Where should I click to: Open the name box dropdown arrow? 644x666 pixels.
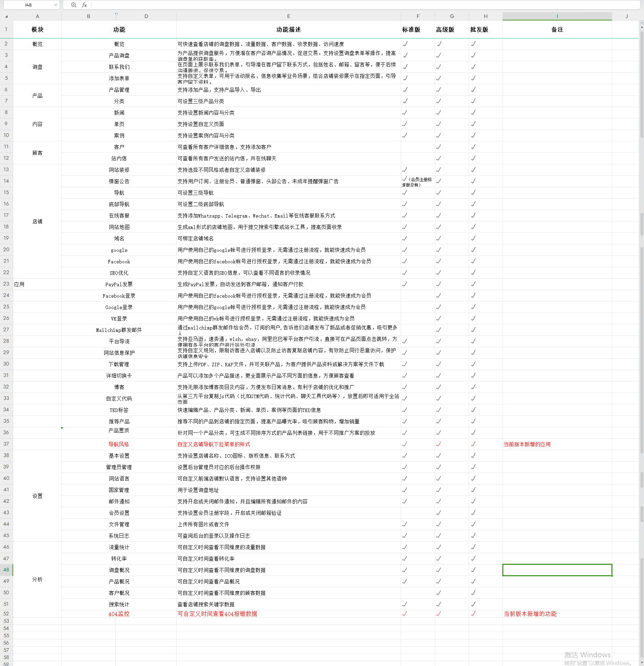(x=55, y=5)
